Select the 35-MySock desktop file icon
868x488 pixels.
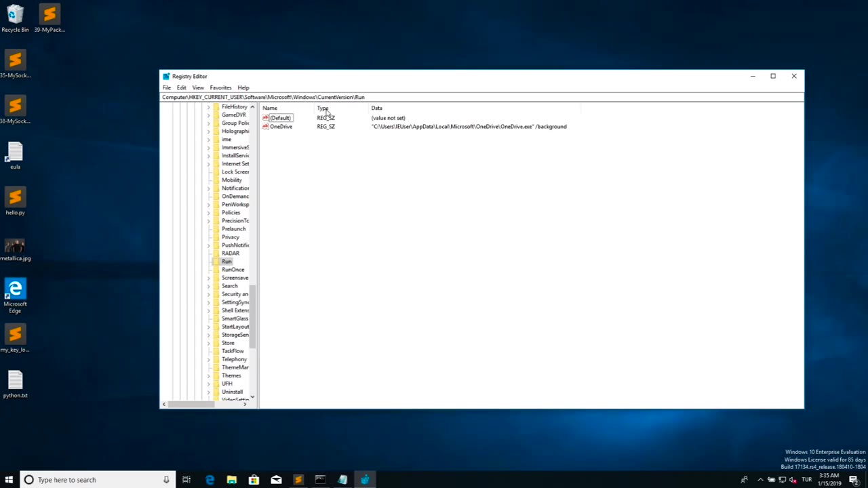click(x=15, y=64)
